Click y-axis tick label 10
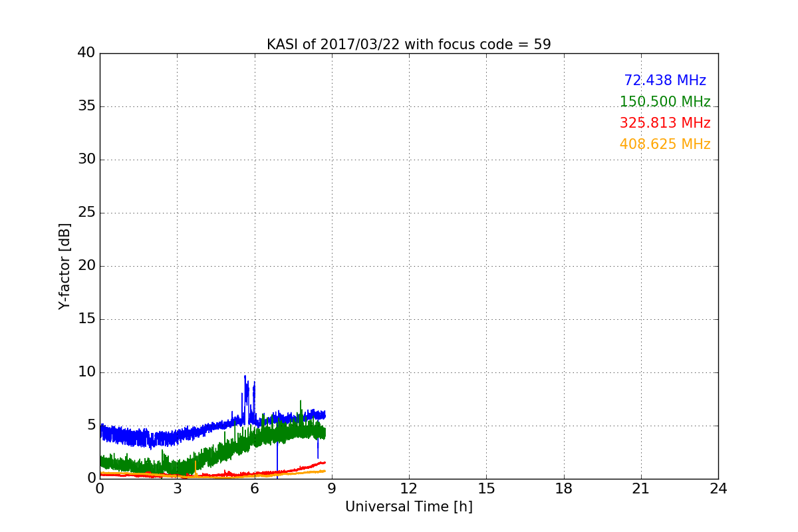 click(x=86, y=372)
